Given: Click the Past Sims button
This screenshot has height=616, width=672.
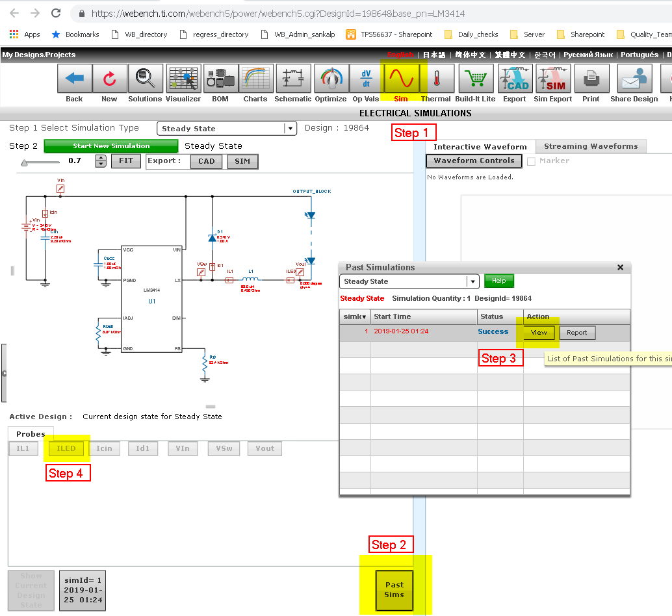Looking at the screenshot, I should tap(394, 590).
